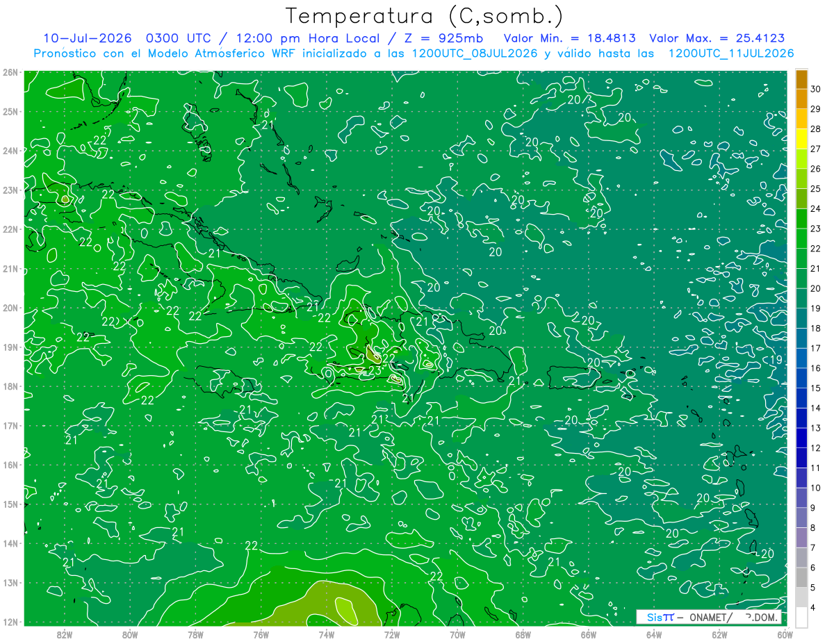Click the 78W longitude axis label
834x644 pixels.
click(196, 634)
